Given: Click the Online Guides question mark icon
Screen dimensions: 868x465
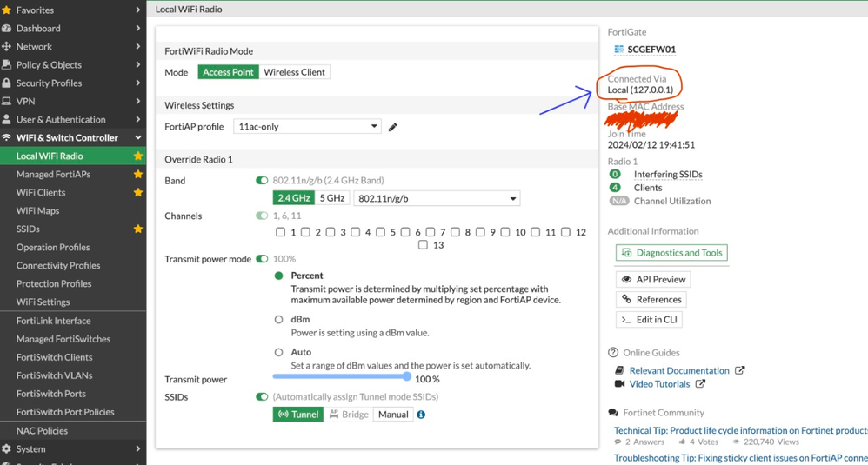Looking at the screenshot, I should tap(613, 352).
